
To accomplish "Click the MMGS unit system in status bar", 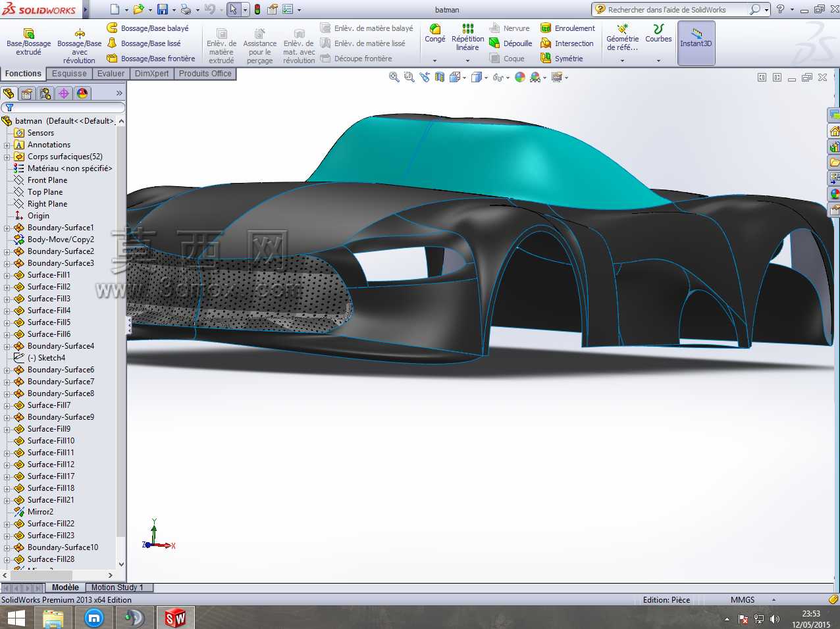I will coord(743,600).
